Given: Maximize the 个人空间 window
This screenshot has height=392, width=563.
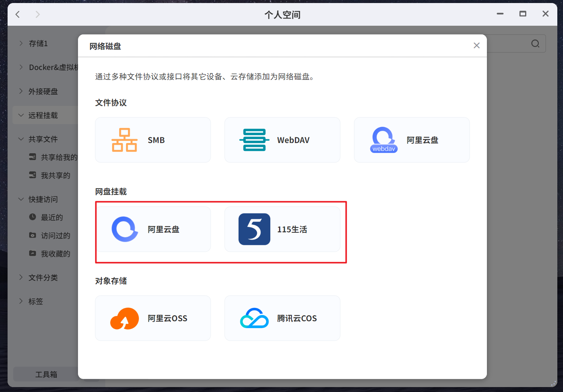Looking at the screenshot, I should click(523, 14).
